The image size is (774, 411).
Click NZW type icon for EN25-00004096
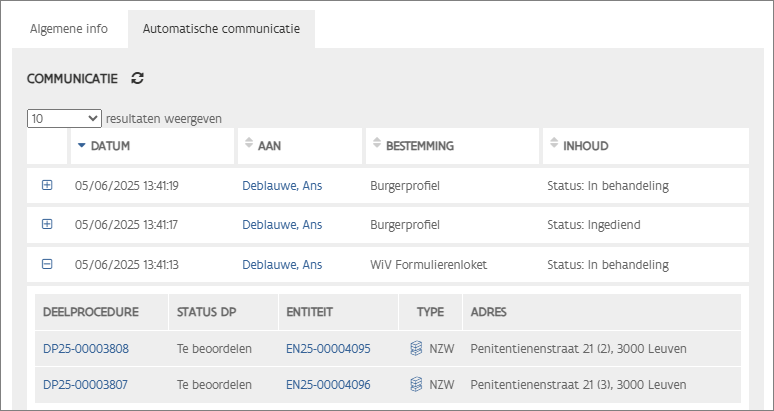[416, 384]
